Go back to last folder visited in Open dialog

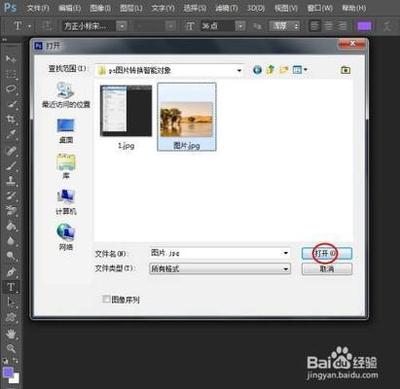pos(257,70)
